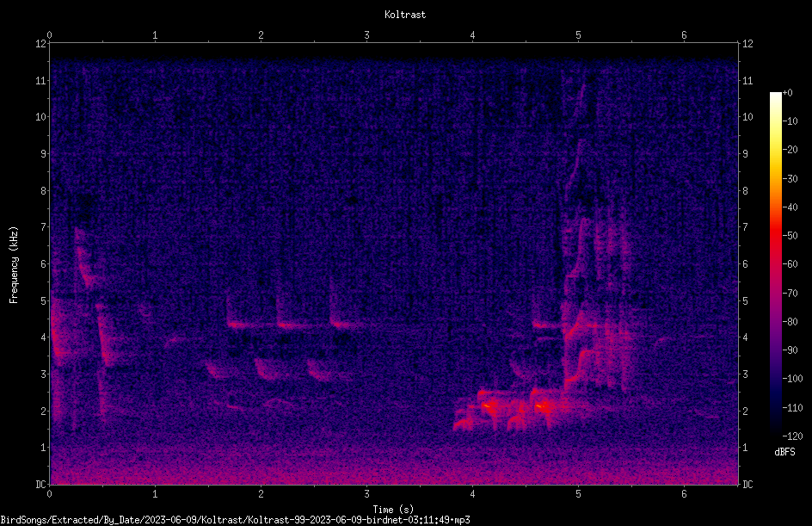812x526 pixels.
Task: Click the 5 tick on the upper time axis
Action: point(578,35)
